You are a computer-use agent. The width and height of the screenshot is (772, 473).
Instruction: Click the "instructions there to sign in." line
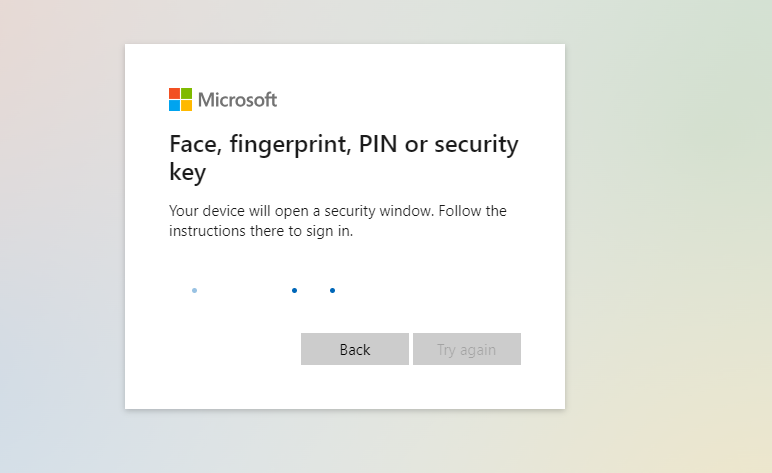(x=261, y=231)
